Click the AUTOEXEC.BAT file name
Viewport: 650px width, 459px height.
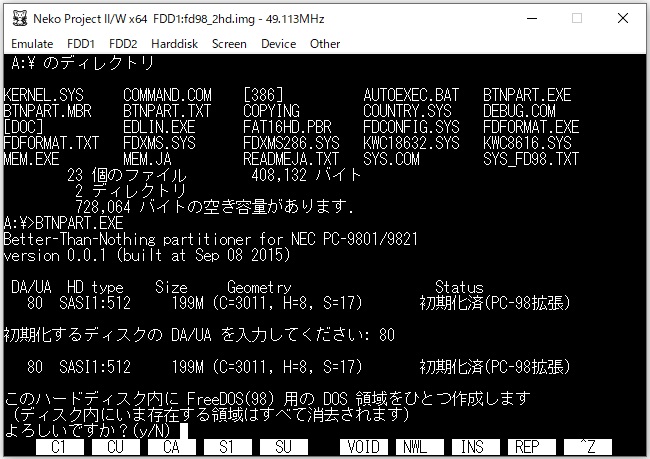(411, 95)
